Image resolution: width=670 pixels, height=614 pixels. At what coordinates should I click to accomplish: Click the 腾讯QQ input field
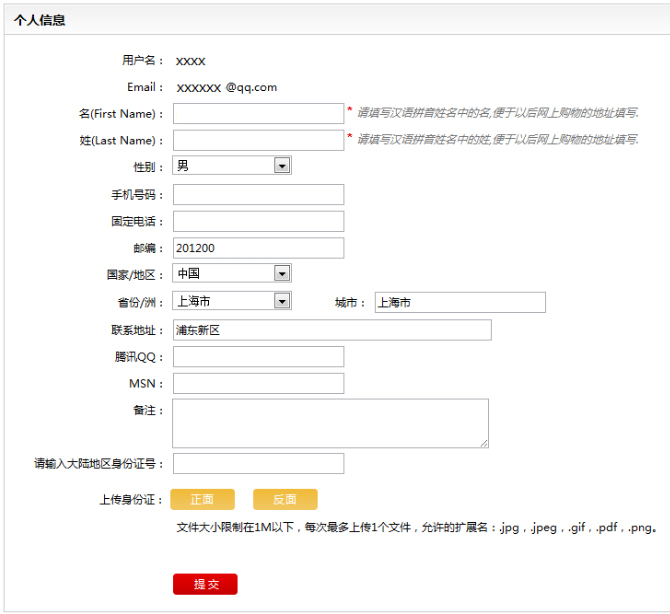258,357
